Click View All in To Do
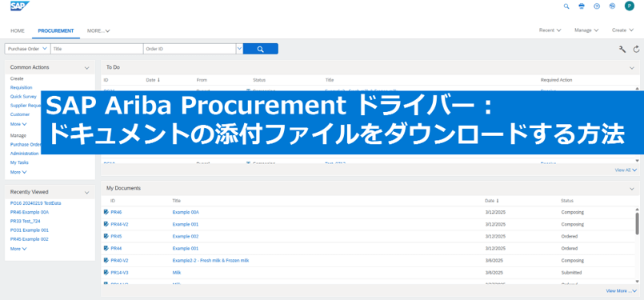Image resolution: width=644 pixels, height=300 pixels. click(x=626, y=170)
